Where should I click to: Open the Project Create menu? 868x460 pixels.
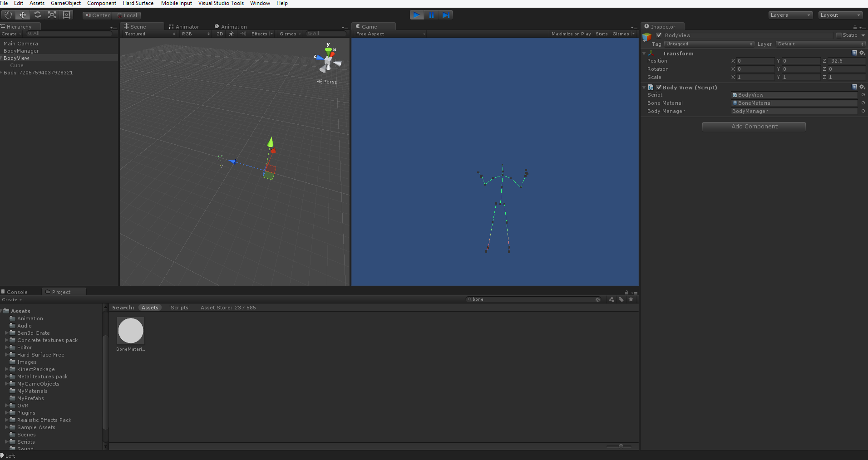(x=12, y=300)
